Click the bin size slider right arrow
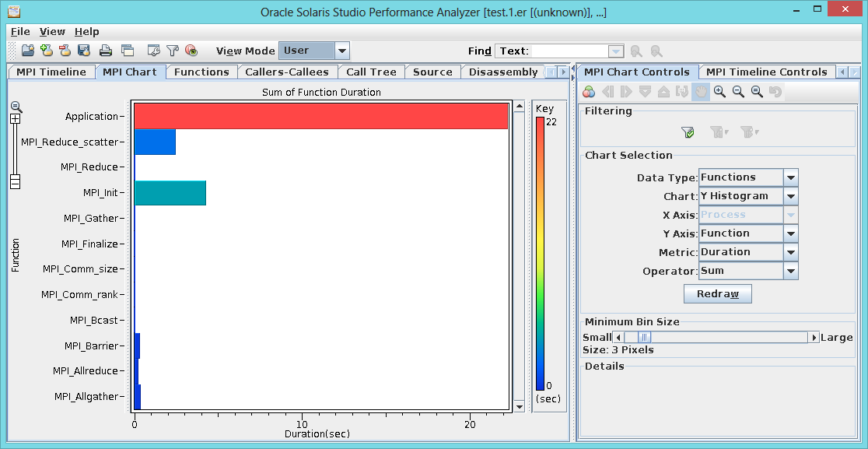This screenshot has width=868, height=449. 814,337
